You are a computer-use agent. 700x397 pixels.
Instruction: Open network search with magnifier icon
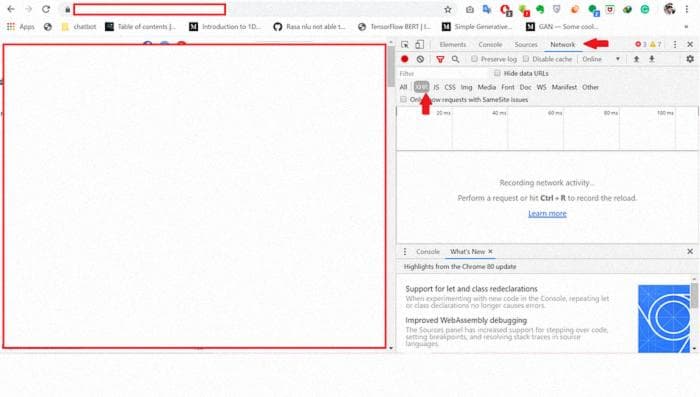pyautogui.click(x=455, y=59)
